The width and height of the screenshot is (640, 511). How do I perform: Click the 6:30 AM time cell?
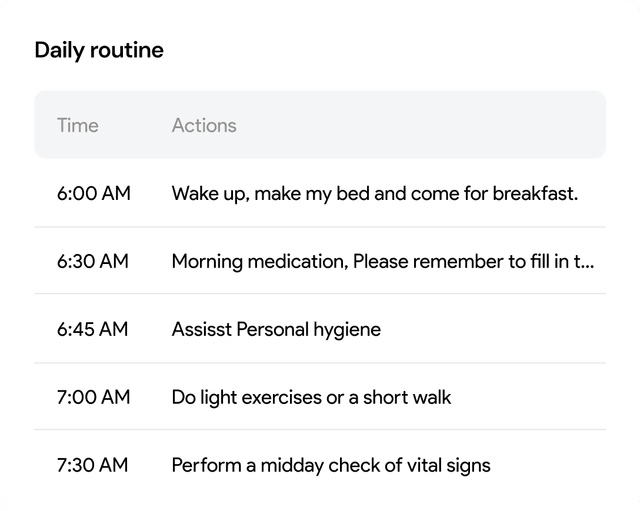[x=93, y=261]
